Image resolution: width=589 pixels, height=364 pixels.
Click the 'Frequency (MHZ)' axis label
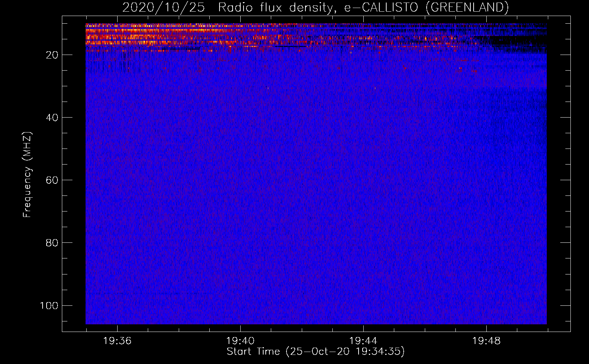point(27,175)
